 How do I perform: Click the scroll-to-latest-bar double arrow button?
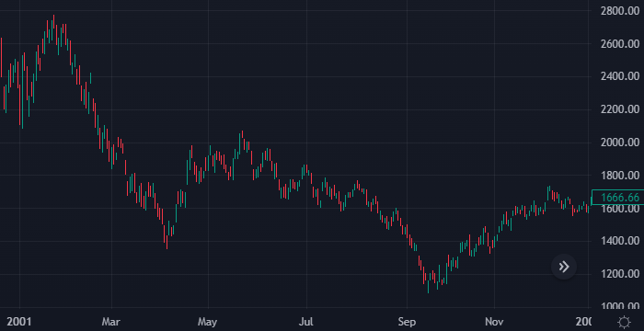click(x=564, y=267)
